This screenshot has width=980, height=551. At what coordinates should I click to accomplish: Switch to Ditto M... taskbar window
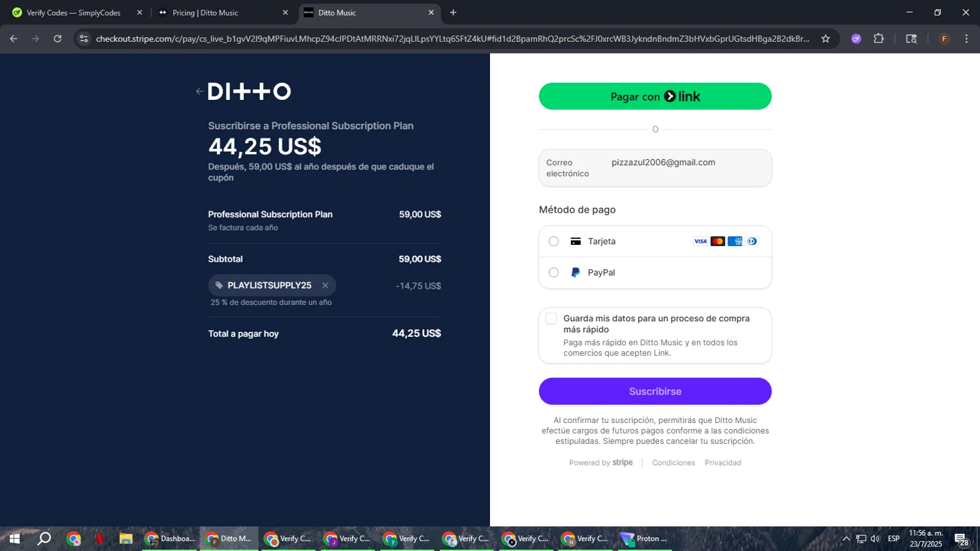click(x=229, y=539)
